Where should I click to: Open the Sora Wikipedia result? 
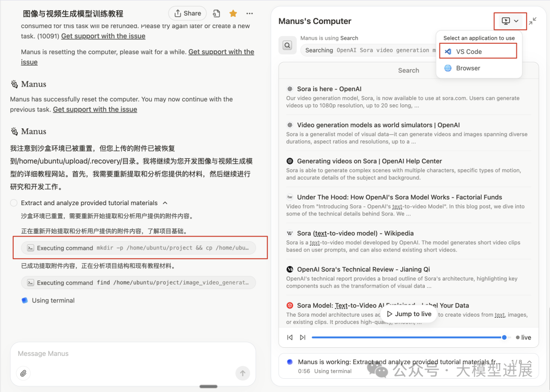pyautogui.click(x=355, y=233)
